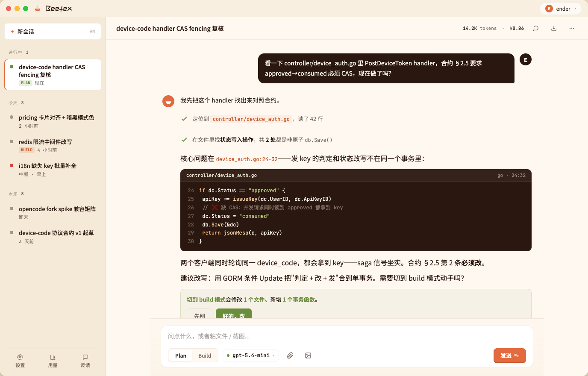
Task: Click the code block header filename controller/device_auth.go
Action: 221,175
